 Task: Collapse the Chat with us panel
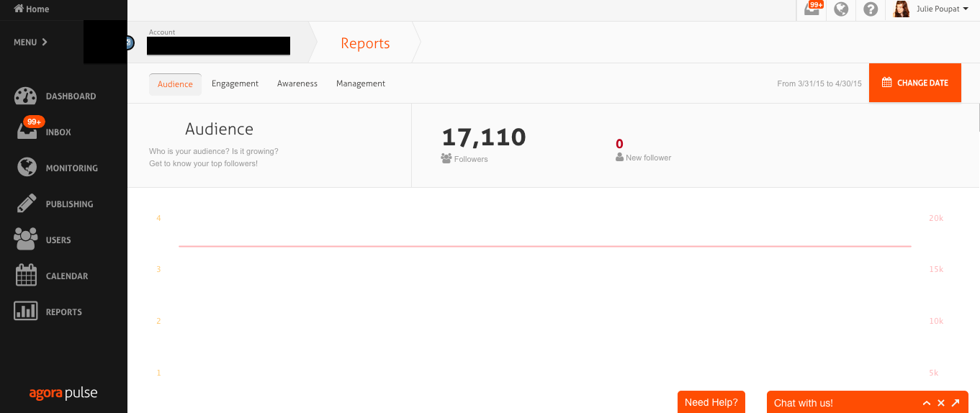pyautogui.click(x=927, y=403)
